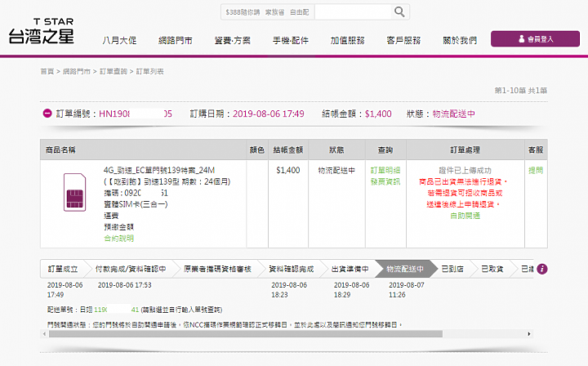Click the 結帳金額 column header

pyautogui.click(x=288, y=150)
